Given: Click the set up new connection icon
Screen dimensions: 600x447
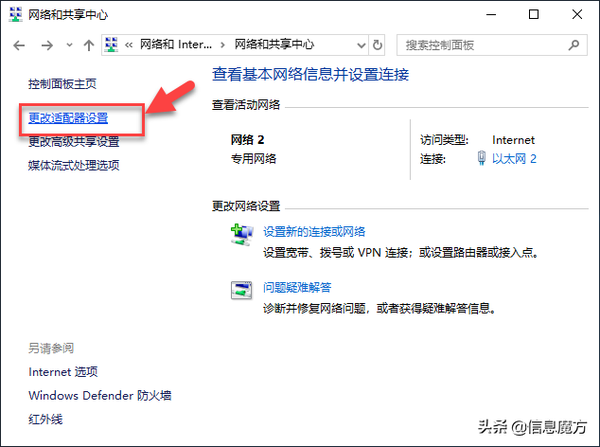Looking at the screenshot, I should pos(242,235).
